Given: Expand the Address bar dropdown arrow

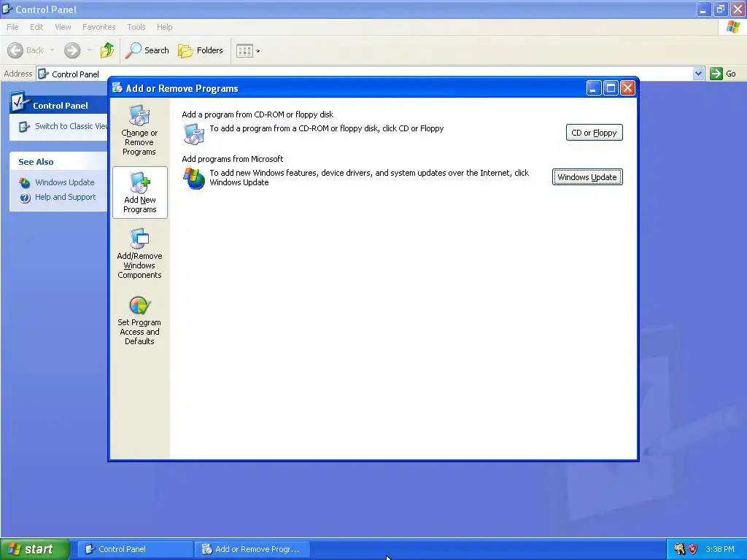Looking at the screenshot, I should click(698, 74).
